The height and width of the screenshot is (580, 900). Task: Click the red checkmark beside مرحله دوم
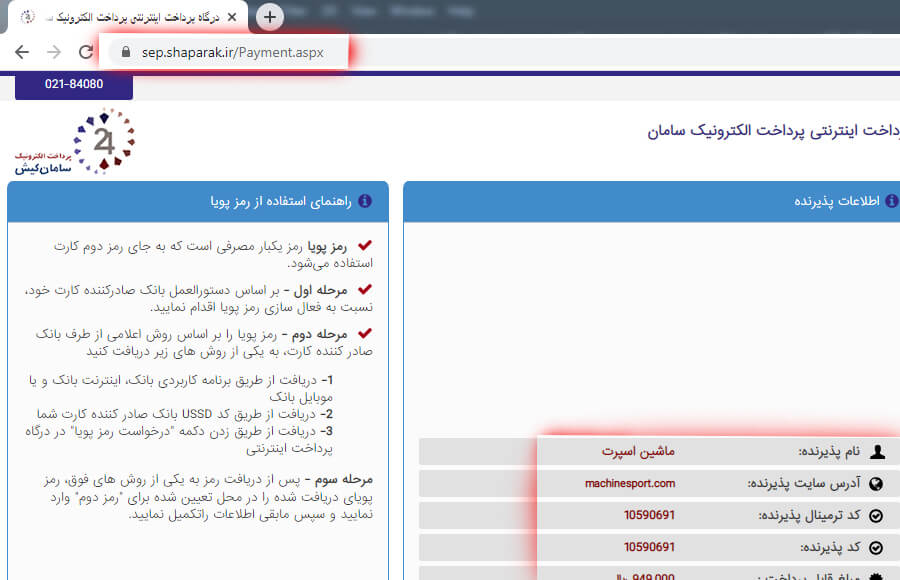365,334
